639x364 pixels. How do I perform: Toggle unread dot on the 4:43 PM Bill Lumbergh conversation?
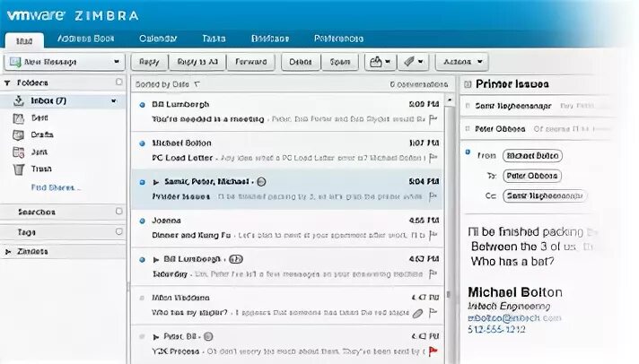[x=142, y=260]
